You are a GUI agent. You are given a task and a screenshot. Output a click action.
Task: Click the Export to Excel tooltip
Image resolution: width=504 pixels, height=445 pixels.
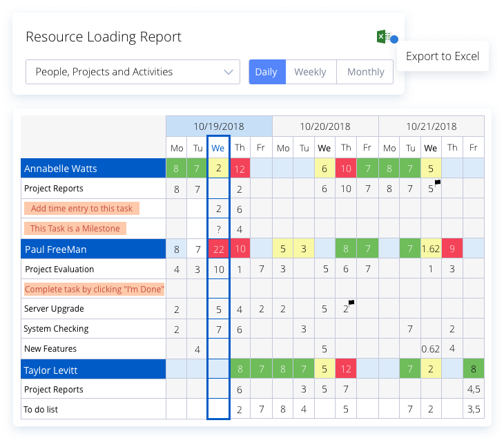[443, 56]
